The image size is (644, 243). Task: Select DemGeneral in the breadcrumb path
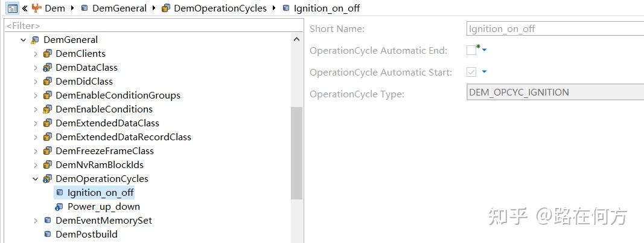[121, 8]
